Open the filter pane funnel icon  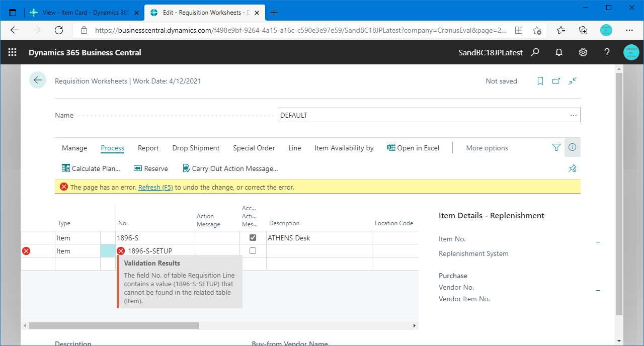pos(556,148)
